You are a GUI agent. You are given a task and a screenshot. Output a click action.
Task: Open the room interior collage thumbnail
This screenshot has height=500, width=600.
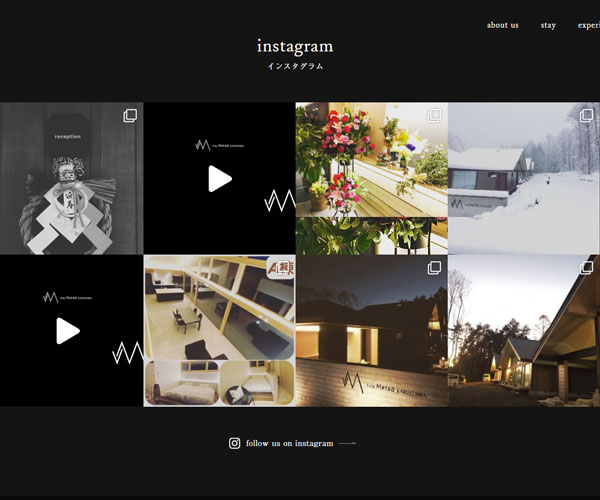(219, 331)
